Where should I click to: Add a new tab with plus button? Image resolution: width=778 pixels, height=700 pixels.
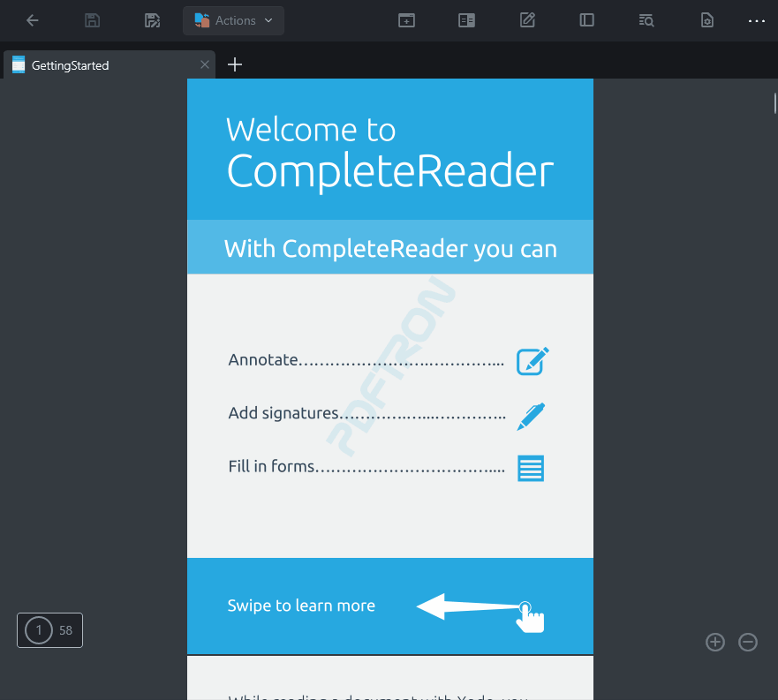point(235,64)
